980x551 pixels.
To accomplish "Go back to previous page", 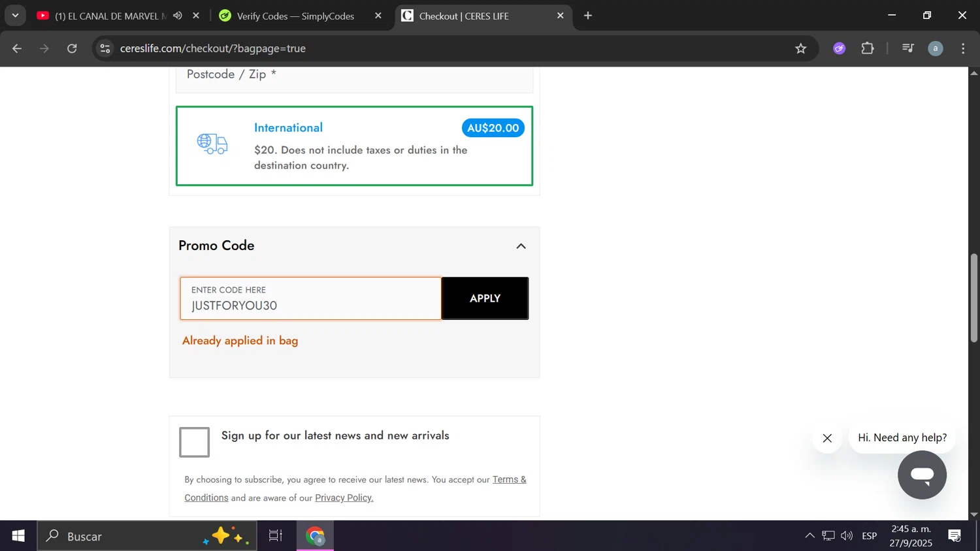I will 17,48.
